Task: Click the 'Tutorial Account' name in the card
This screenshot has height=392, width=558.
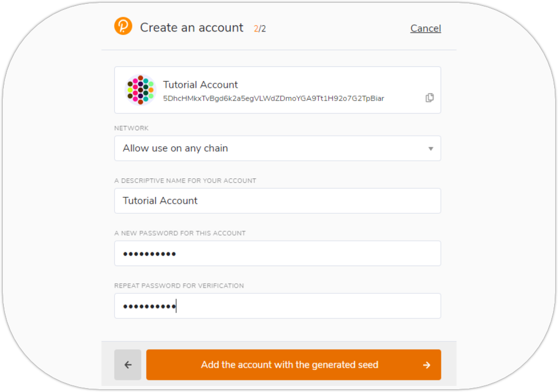Action: 201,84
